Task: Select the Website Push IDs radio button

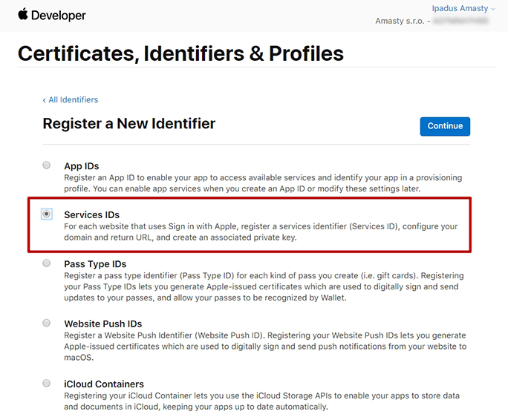Action: (x=47, y=323)
